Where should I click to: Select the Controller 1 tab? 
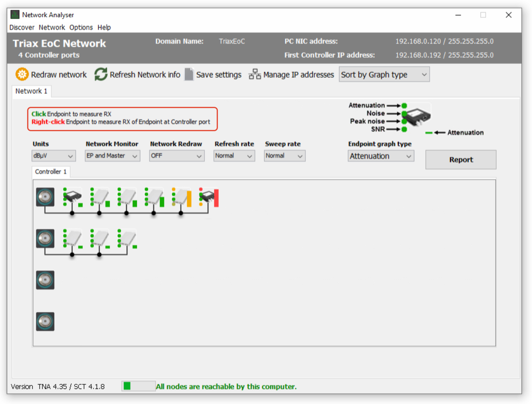tap(51, 172)
